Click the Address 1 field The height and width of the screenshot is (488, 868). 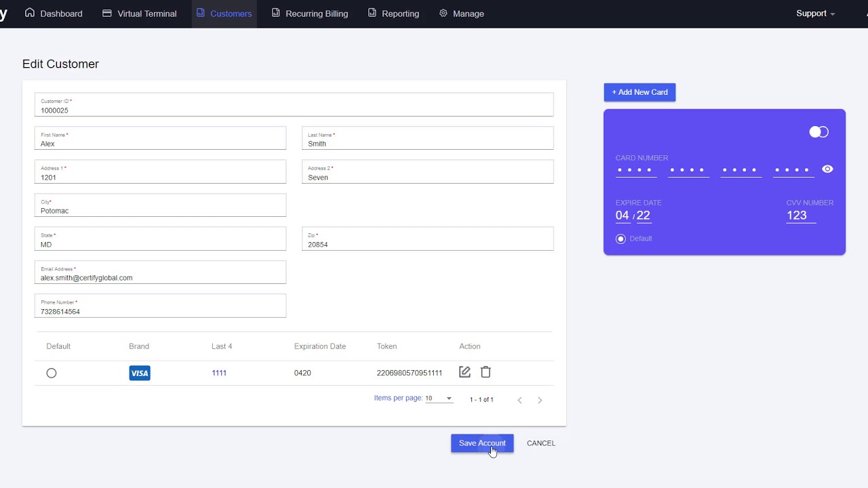click(161, 171)
